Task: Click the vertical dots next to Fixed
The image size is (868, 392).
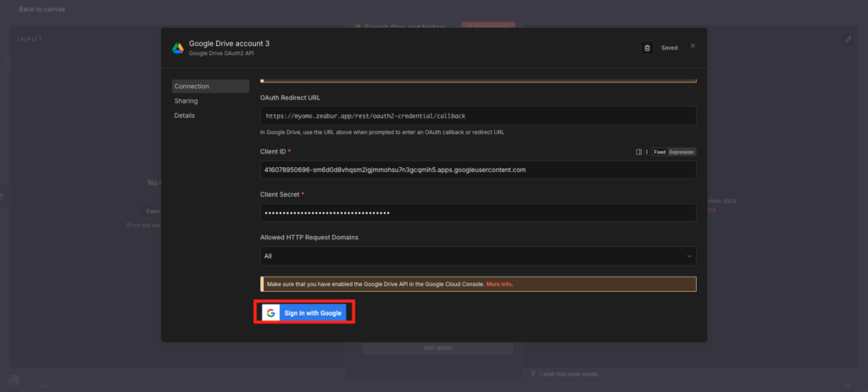Action: point(646,152)
